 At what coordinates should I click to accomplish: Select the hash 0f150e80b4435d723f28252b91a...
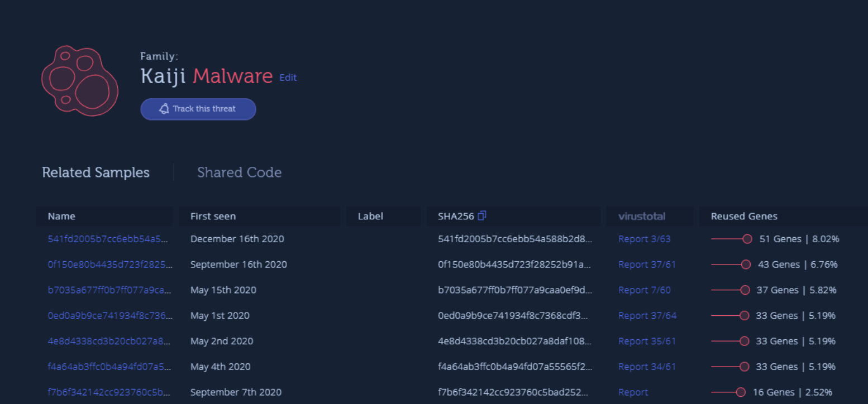514,264
